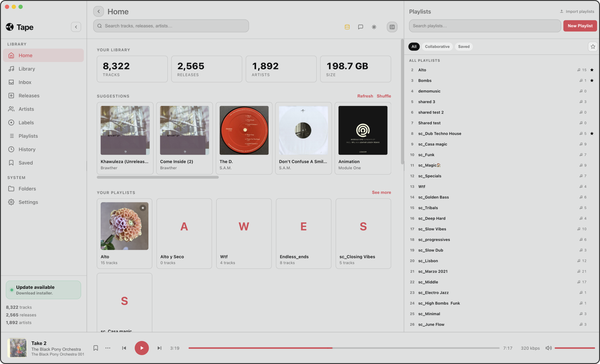Unstar the sc_Dub Techno House playlist

coord(592,134)
